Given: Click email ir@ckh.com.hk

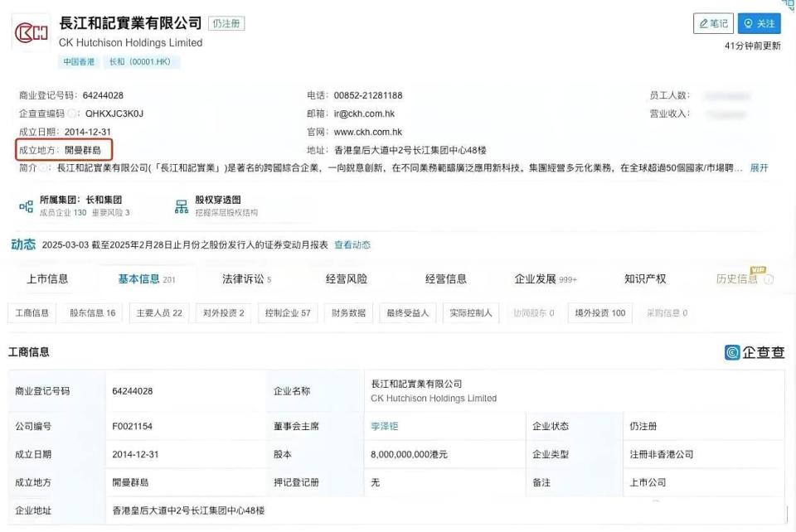Looking at the screenshot, I should click(x=364, y=114).
